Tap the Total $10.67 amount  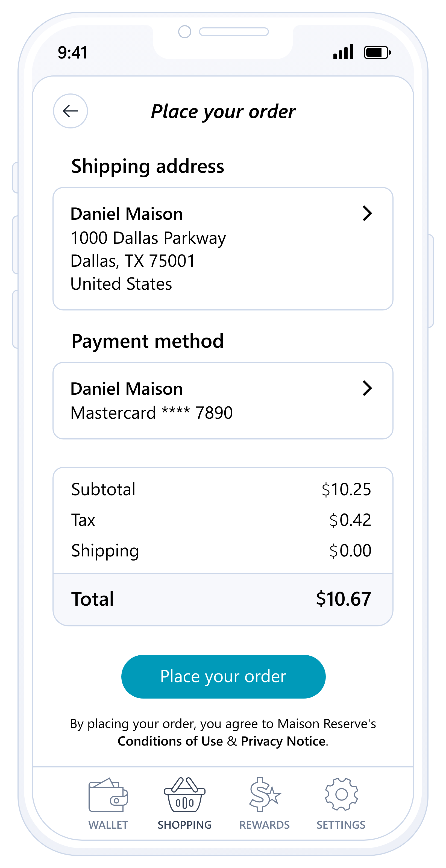[343, 599]
